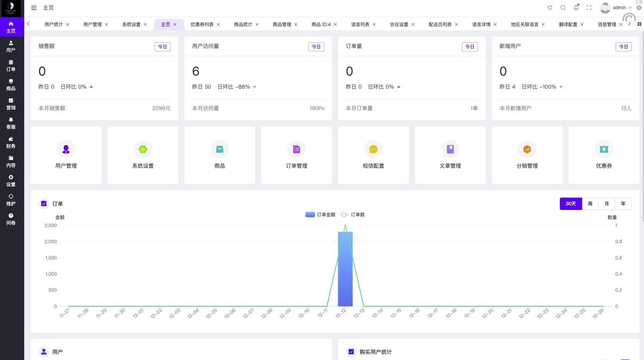Close the 系统设置 tab
644x360 pixels.
click(145, 24)
